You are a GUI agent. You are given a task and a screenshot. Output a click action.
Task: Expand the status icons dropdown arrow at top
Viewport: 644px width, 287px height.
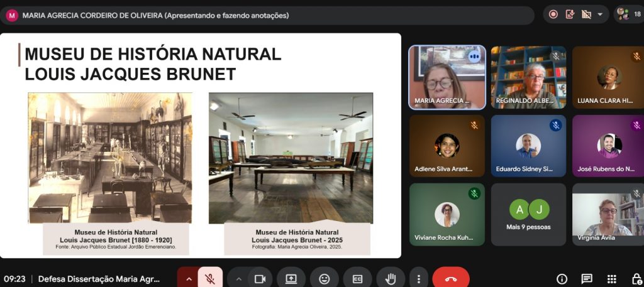point(600,15)
